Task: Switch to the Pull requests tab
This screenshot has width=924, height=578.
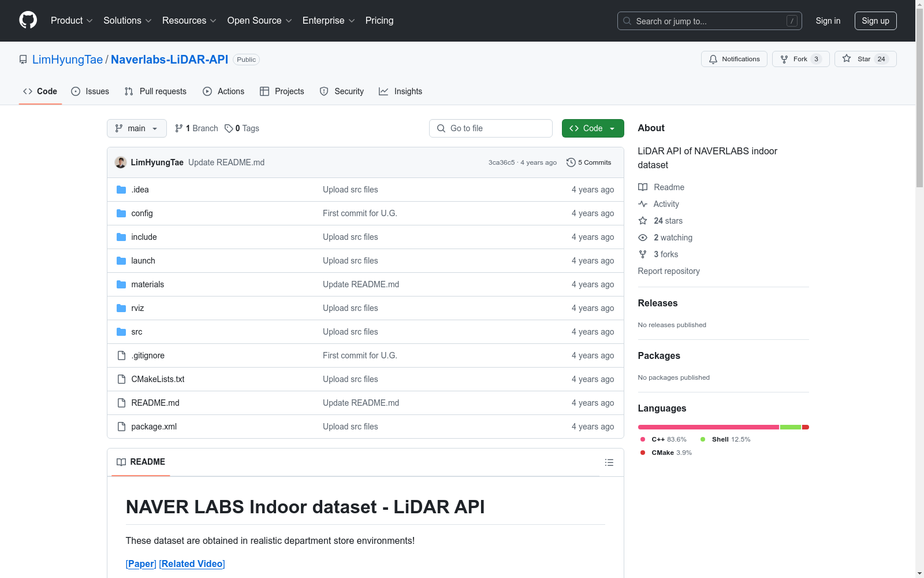Action: pyautogui.click(x=155, y=91)
